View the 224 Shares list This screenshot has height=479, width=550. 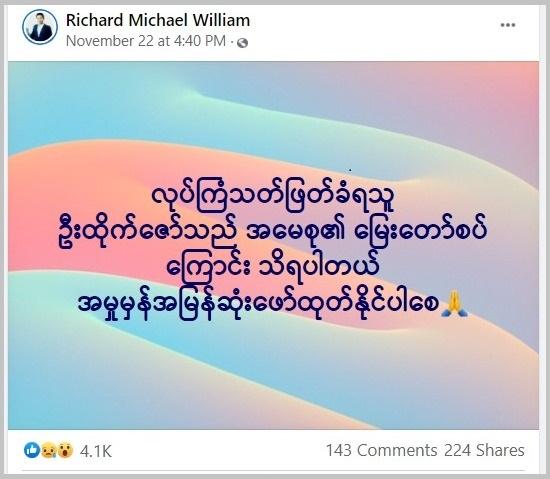pyautogui.click(x=484, y=450)
